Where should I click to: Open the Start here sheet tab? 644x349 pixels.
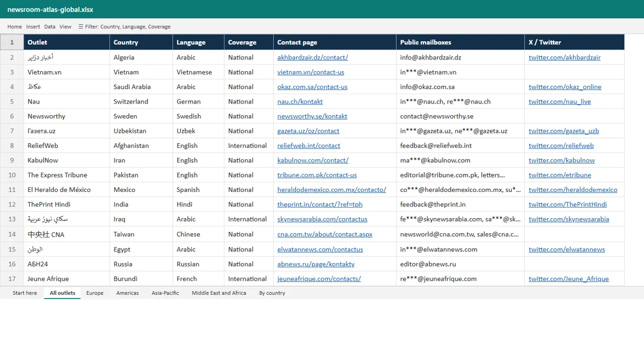25,293
